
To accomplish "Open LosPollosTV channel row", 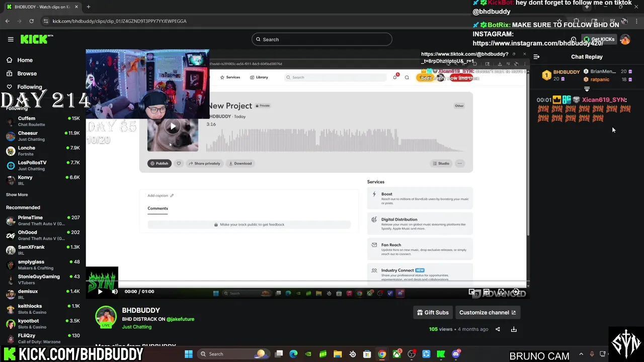I will 43,165.
